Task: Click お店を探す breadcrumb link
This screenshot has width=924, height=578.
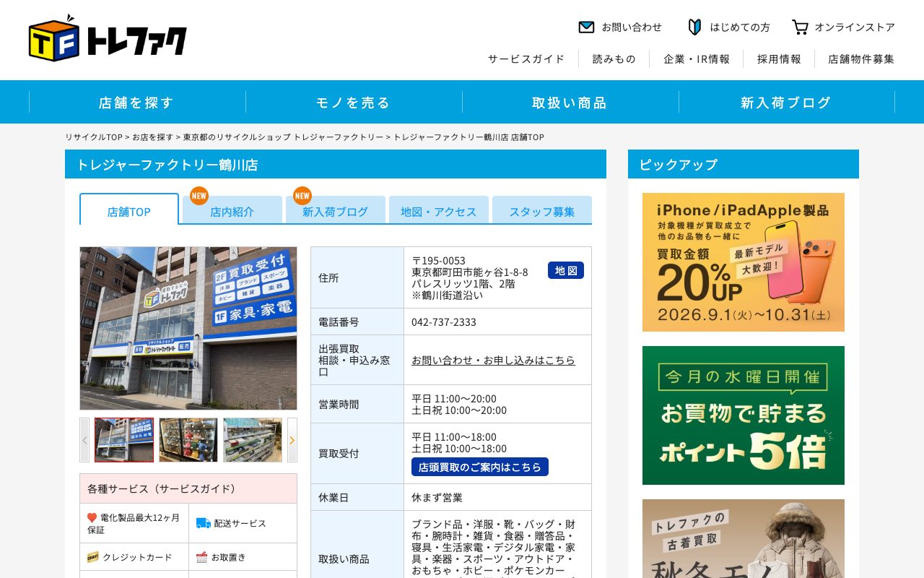Action: pyautogui.click(x=153, y=137)
